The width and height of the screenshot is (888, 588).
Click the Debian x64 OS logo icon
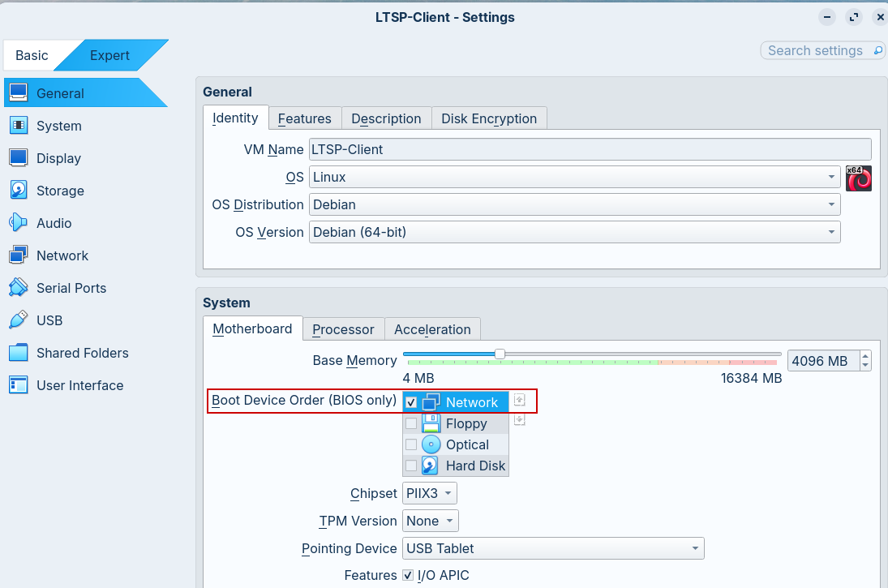click(859, 178)
